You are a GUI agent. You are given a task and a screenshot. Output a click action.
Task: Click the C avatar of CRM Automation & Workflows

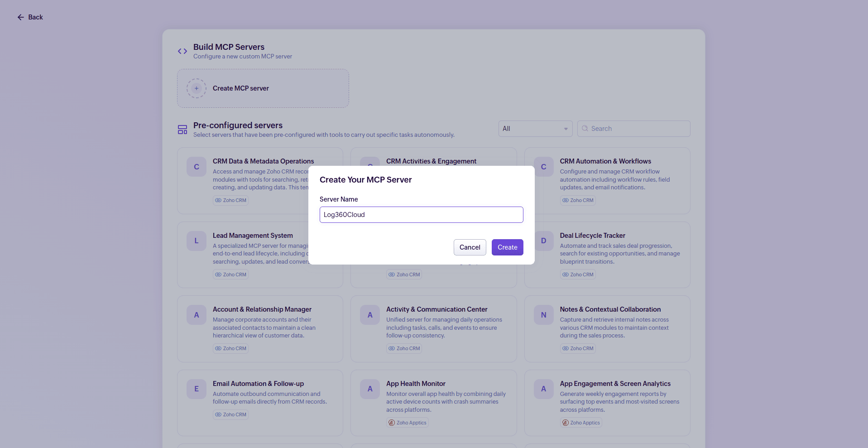(x=544, y=167)
